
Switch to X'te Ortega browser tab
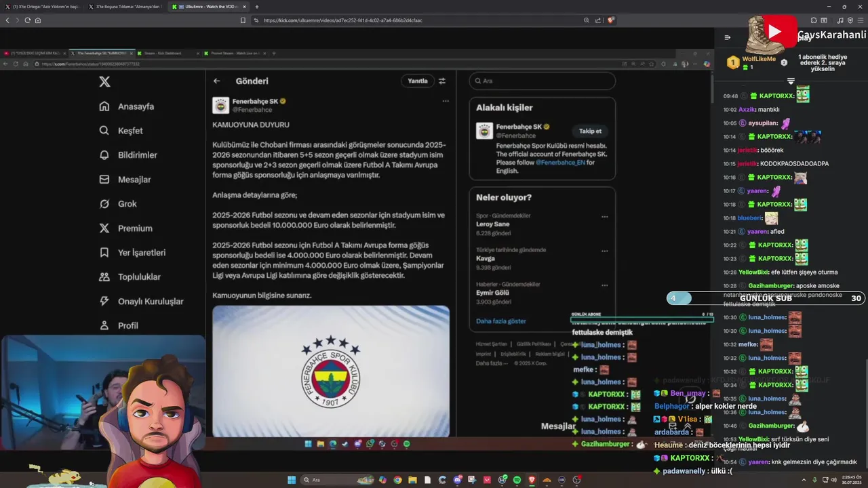click(x=43, y=7)
